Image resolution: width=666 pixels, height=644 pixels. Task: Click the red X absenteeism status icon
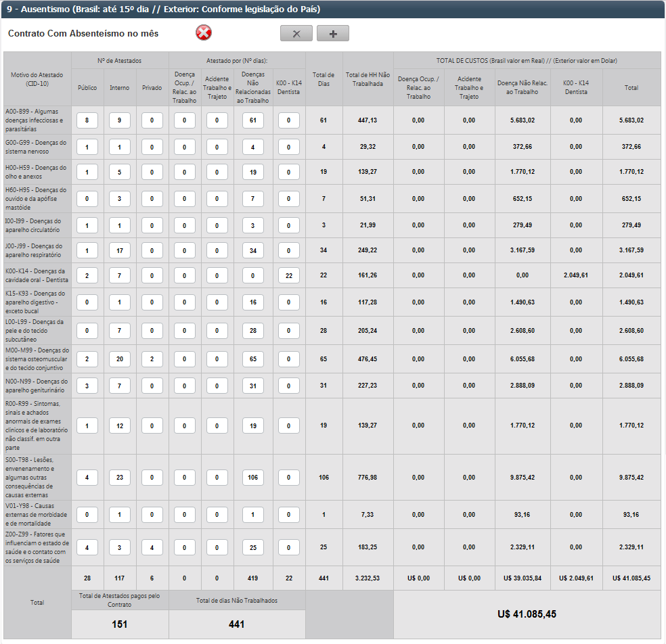204,33
